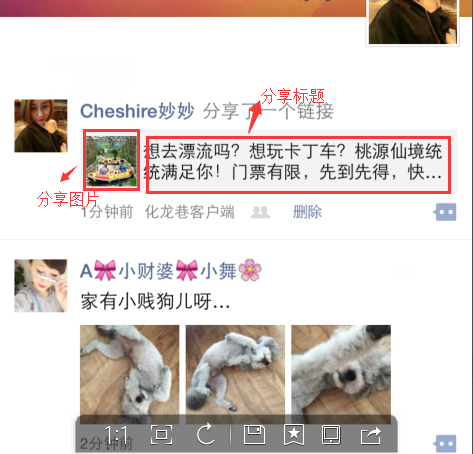Screen dimensions: 473x454
Task: Click the profile avatar on the cover image
Action: pyautogui.click(x=413, y=22)
